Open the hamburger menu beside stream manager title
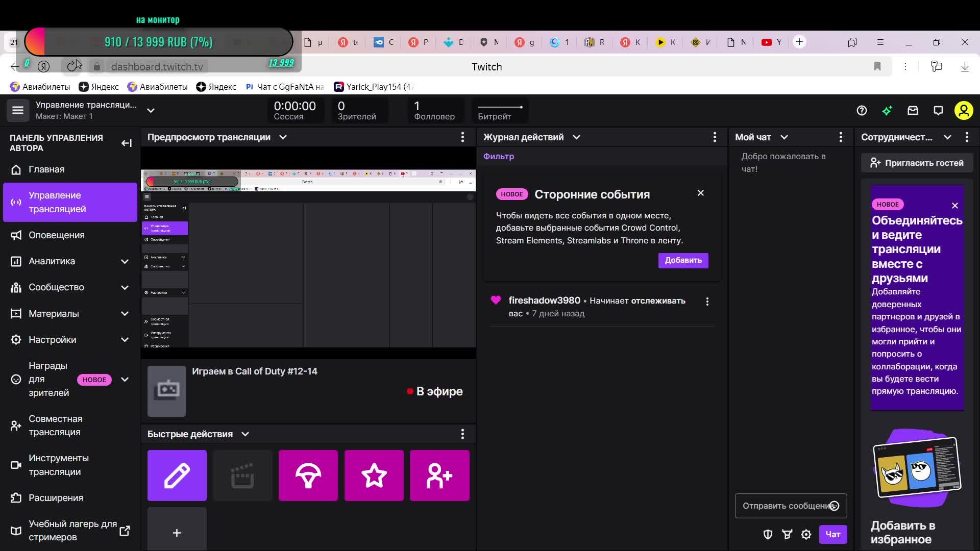This screenshot has width=980, height=551. pyautogui.click(x=18, y=110)
